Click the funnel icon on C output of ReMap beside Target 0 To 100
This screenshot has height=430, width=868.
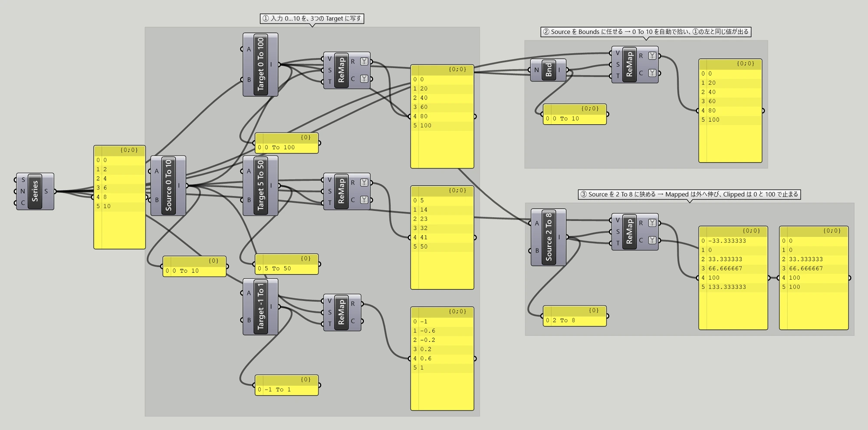364,79
